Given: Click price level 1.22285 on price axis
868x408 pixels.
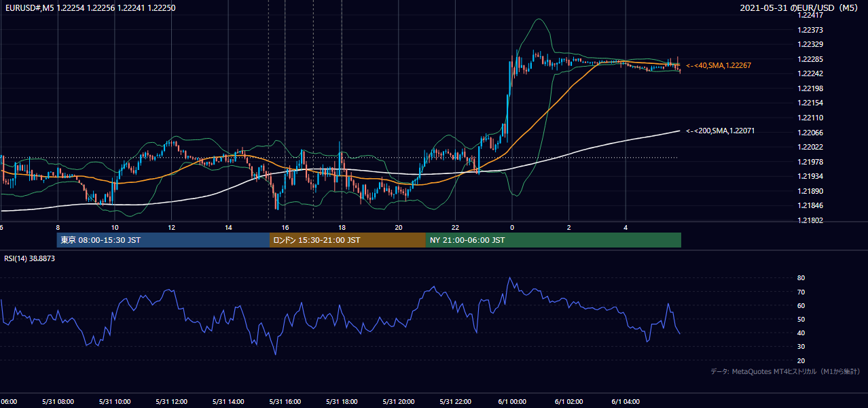Looking at the screenshot, I should 812,59.
